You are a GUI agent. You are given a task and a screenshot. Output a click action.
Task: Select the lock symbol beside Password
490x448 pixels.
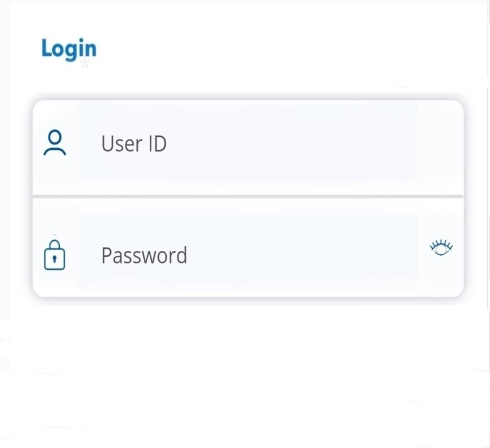(55, 255)
